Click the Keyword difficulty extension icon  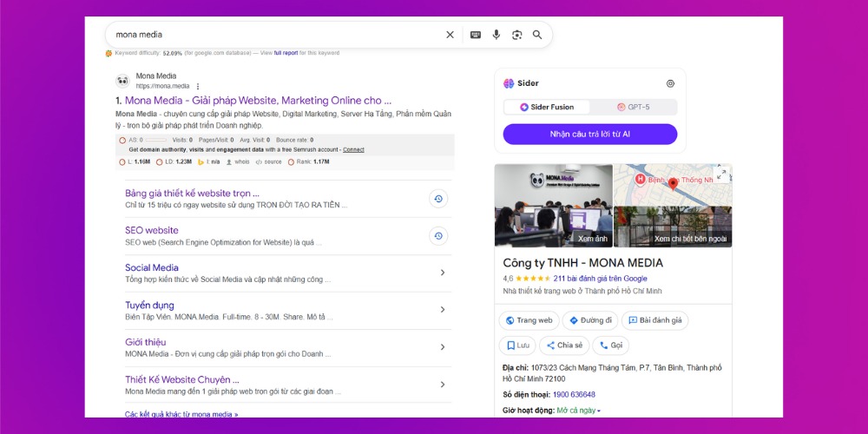pyautogui.click(x=109, y=54)
